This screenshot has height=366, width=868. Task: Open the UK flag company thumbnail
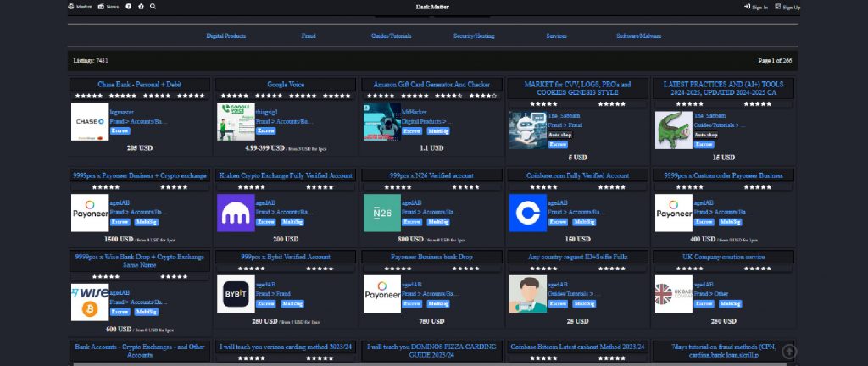(x=674, y=294)
